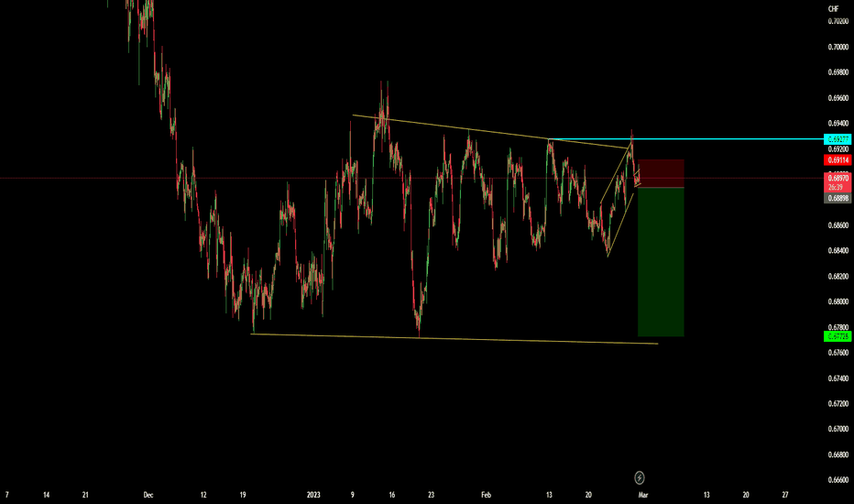Select the red stop-loss zone of the short position
Viewport: 854px width, 504px height.
(x=661, y=173)
